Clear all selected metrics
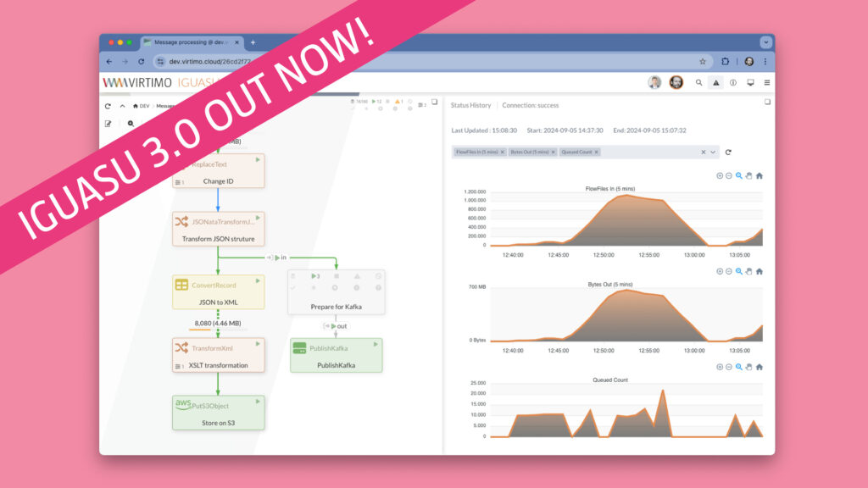This screenshot has height=488, width=868. pyautogui.click(x=703, y=152)
